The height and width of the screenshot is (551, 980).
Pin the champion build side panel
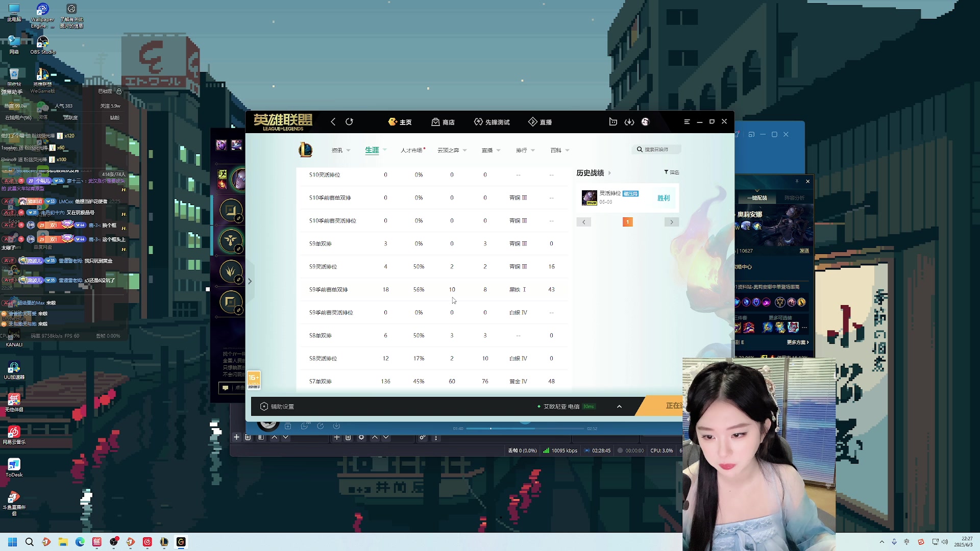click(x=797, y=181)
